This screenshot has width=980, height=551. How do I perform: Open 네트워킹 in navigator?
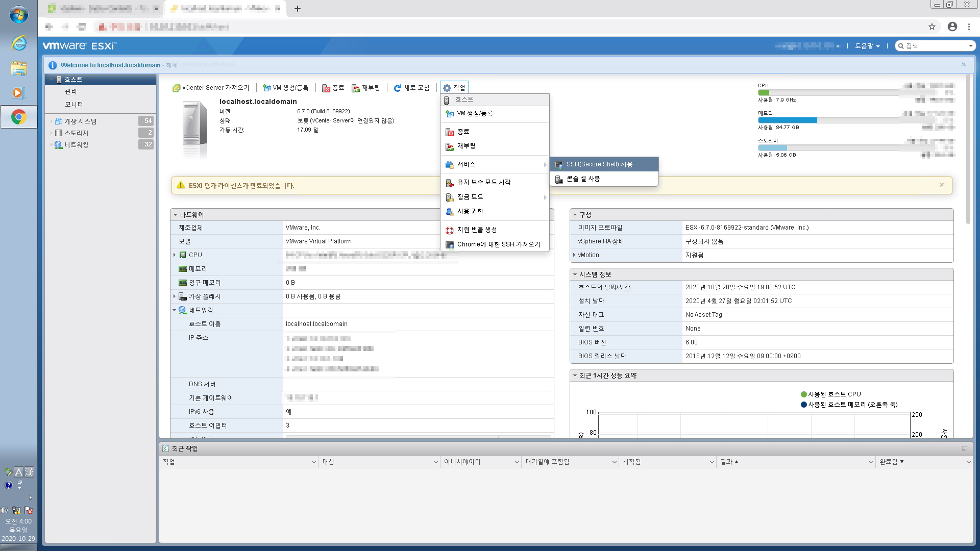[76, 145]
